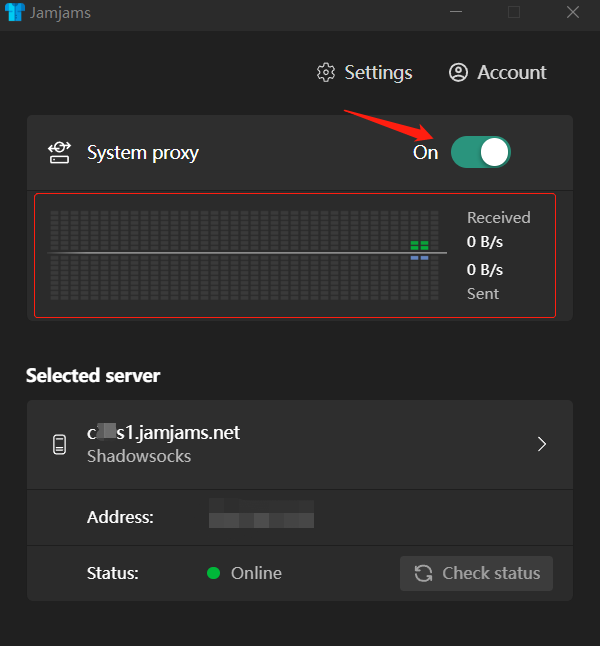600x646 pixels.
Task: Click the refresh icon in Check status
Action: point(423,573)
